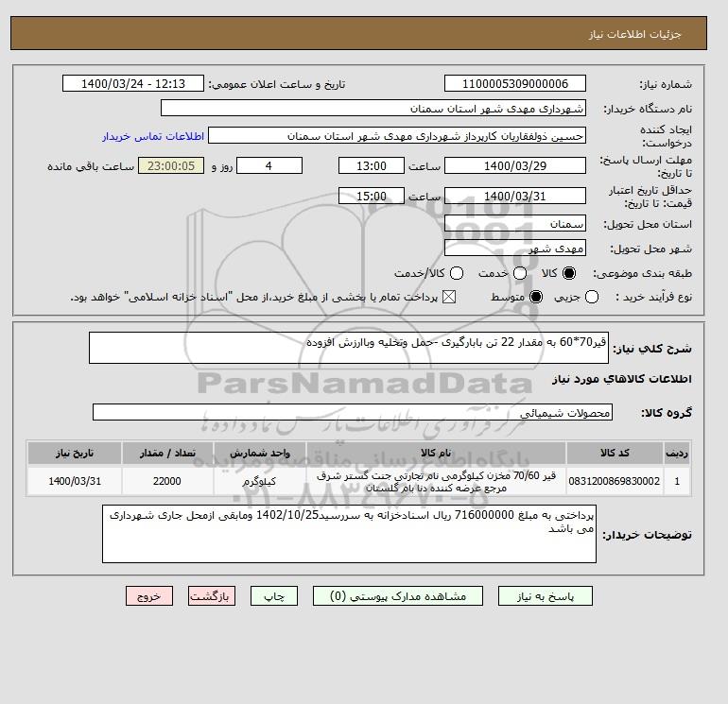Click the general need description textbox
This screenshot has height=704, width=728.
[x=348, y=348]
